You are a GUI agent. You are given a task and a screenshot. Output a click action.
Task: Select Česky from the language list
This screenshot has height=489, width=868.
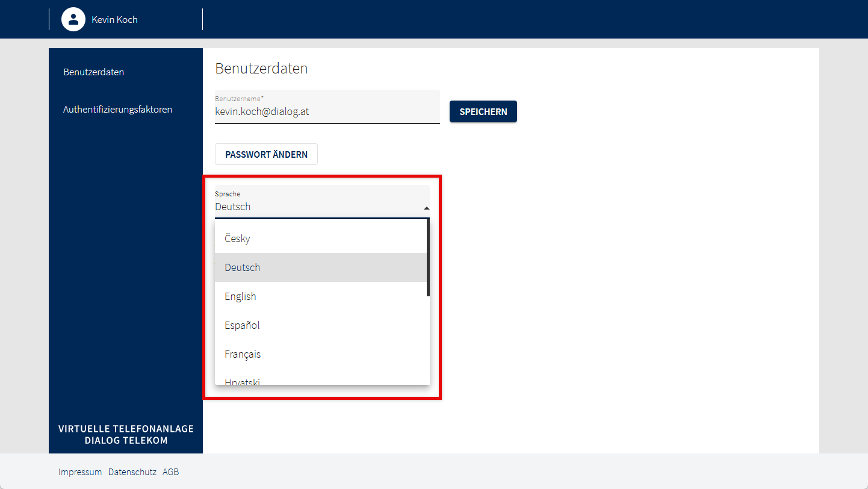point(237,238)
